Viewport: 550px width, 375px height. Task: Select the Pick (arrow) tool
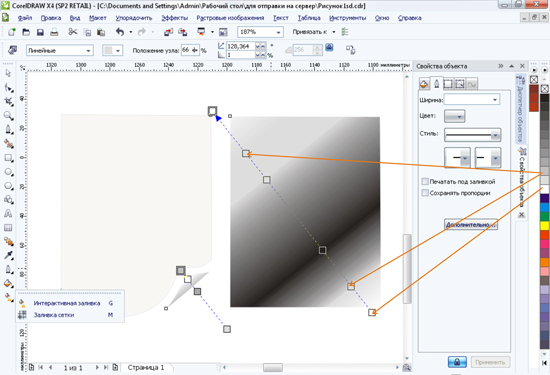pos(8,73)
